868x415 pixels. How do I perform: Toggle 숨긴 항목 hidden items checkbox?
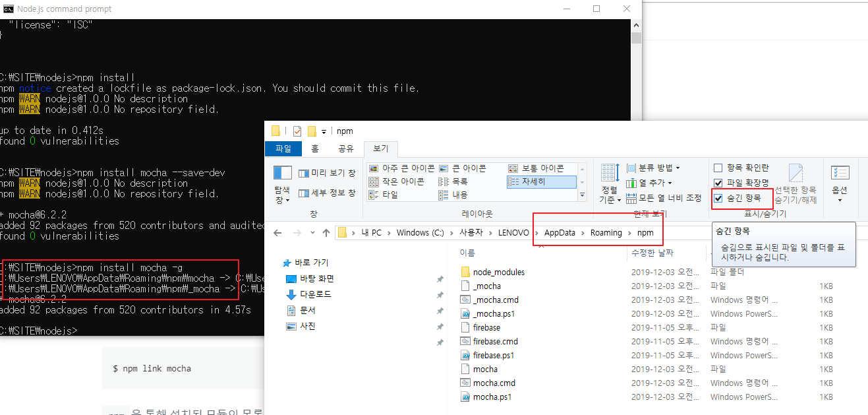tap(738, 198)
